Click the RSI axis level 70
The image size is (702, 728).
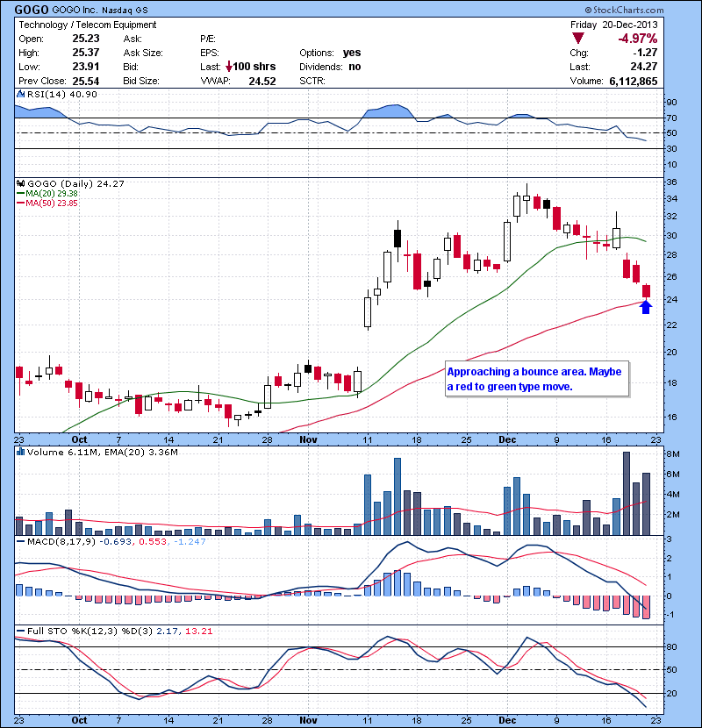[x=672, y=118]
